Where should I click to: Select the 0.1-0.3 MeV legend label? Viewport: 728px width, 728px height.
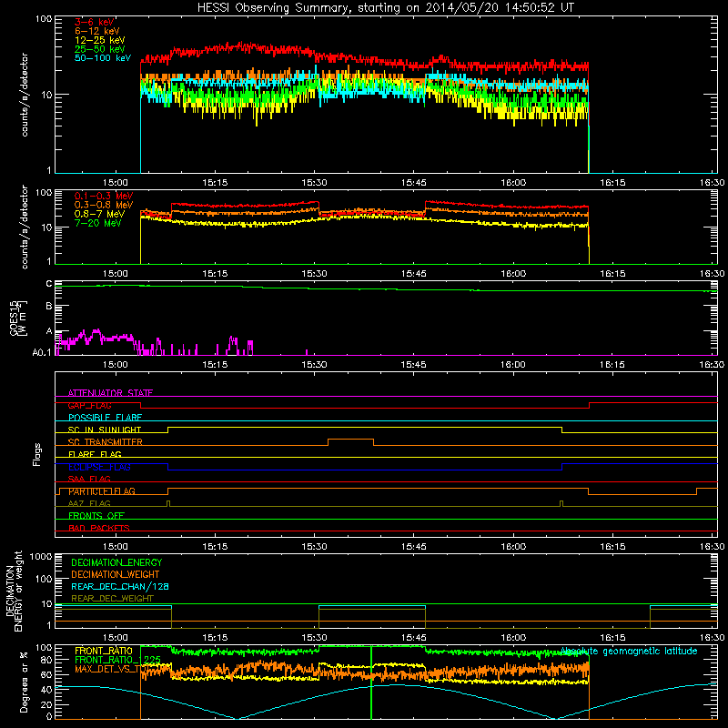tap(104, 196)
